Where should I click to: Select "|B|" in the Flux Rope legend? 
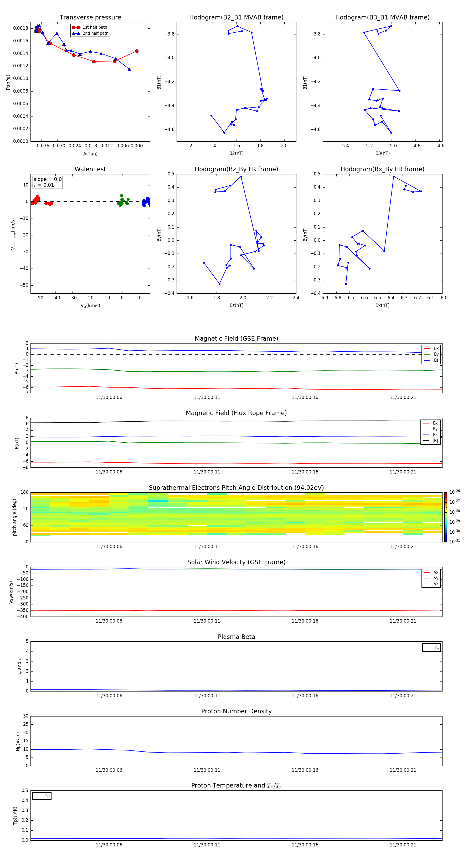[431, 441]
